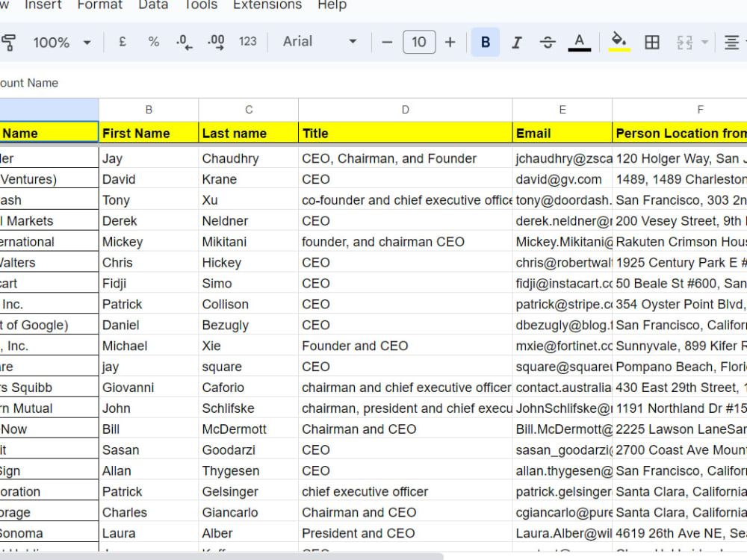Screen dimensions: 747x560
Task: Toggle bold formatting off
Action: 484,42
